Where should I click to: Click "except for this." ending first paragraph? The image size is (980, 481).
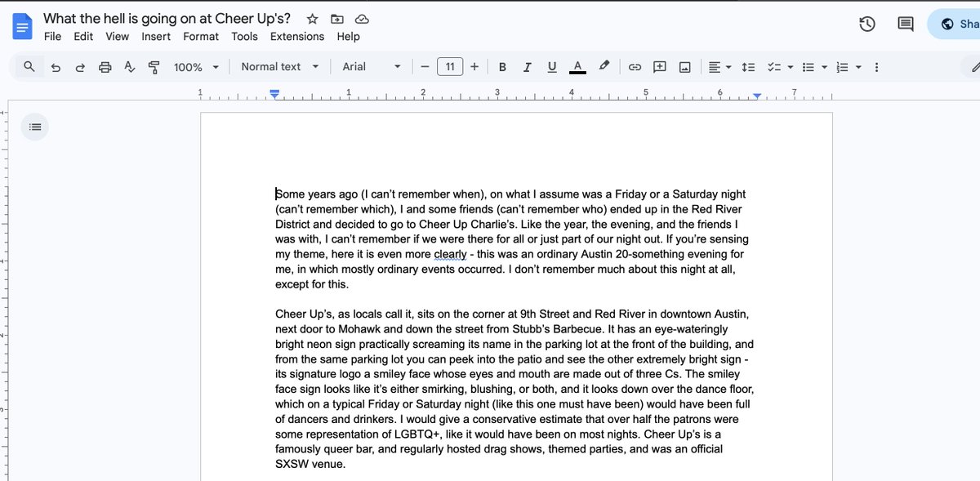pyautogui.click(x=312, y=284)
